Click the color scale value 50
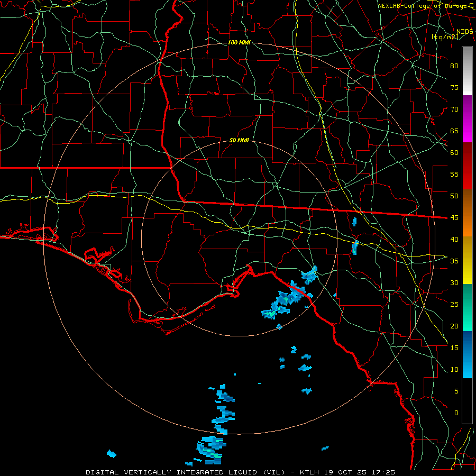This screenshot has width=476, height=476. [x=454, y=196]
